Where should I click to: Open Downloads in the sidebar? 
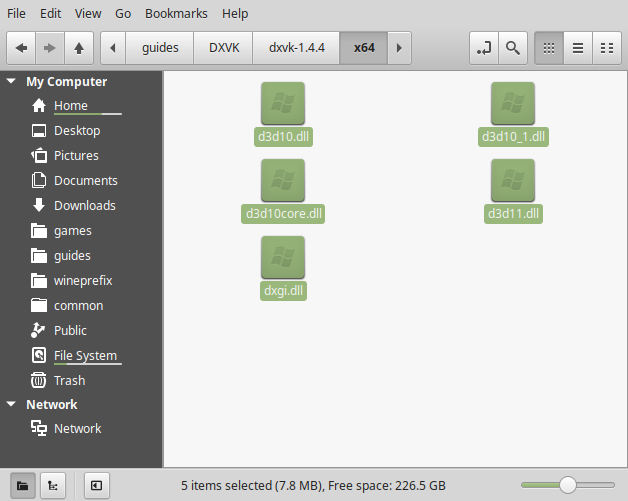click(x=80, y=205)
